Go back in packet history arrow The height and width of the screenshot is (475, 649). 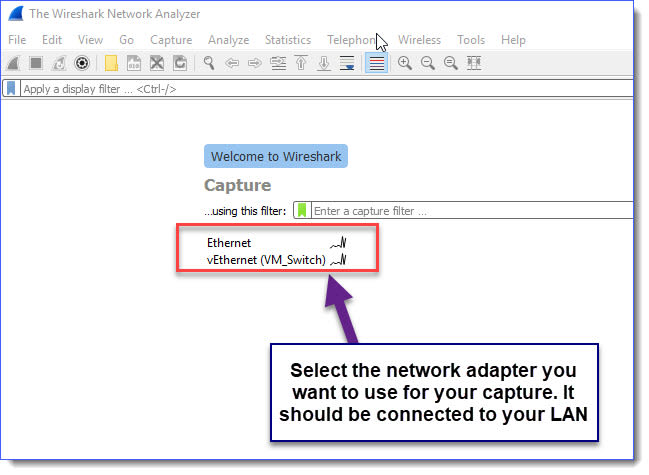[x=232, y=63]
